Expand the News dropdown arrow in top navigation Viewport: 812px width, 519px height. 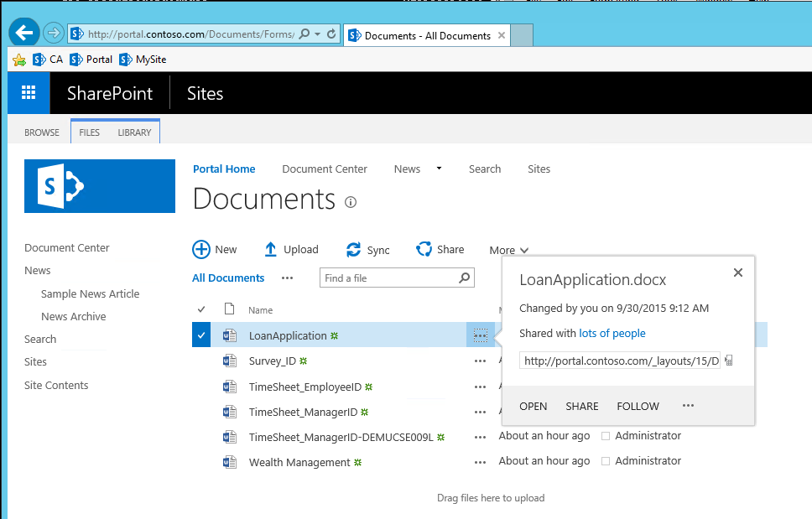coord(440,169)
